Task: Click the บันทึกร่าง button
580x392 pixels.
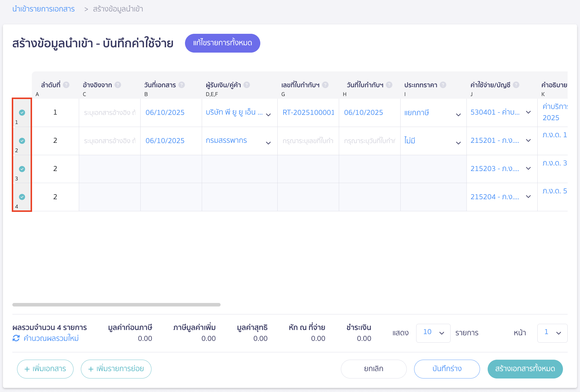Action: tap(447, 369)
